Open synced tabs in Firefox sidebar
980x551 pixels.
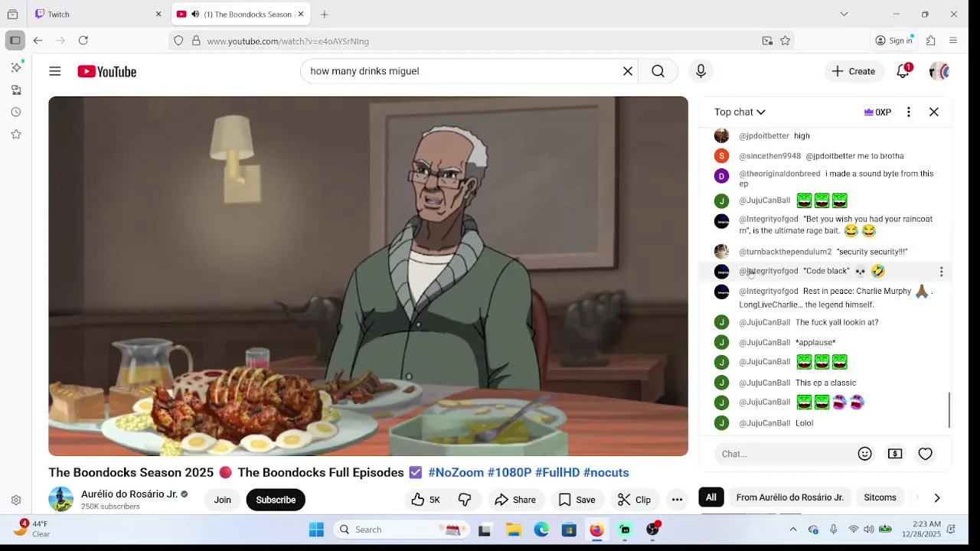point(16,90)
